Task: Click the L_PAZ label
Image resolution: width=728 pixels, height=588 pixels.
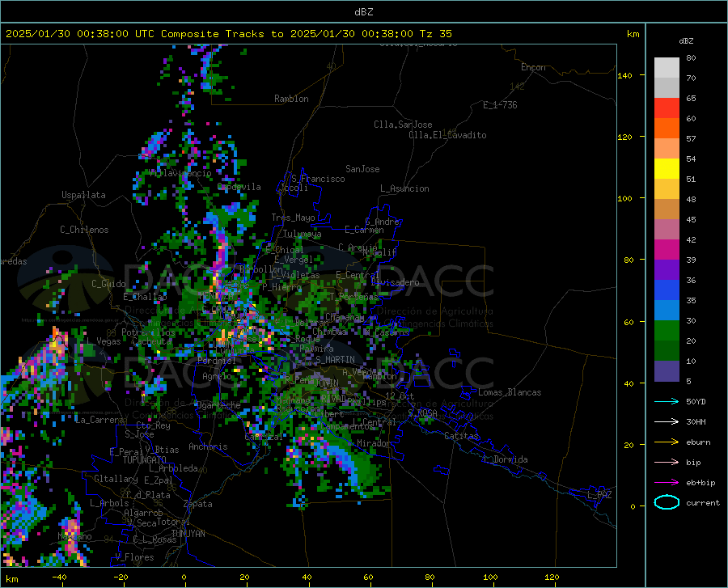Action: pos(599,495)
